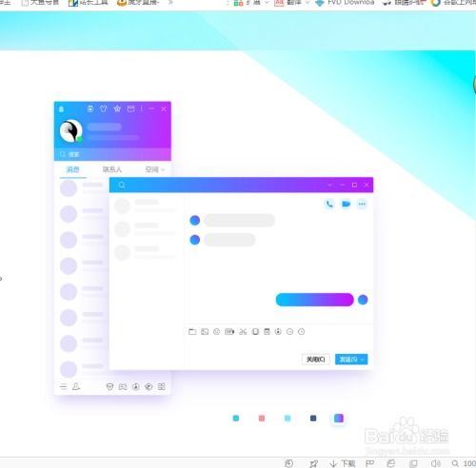Start a video call with the camera icon

pos(346,204)
